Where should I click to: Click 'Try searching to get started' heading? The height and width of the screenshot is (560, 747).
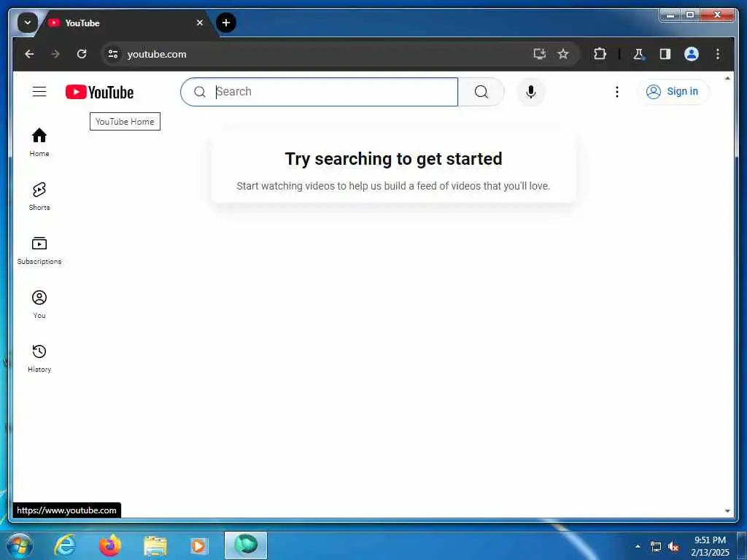pos(393,158)
